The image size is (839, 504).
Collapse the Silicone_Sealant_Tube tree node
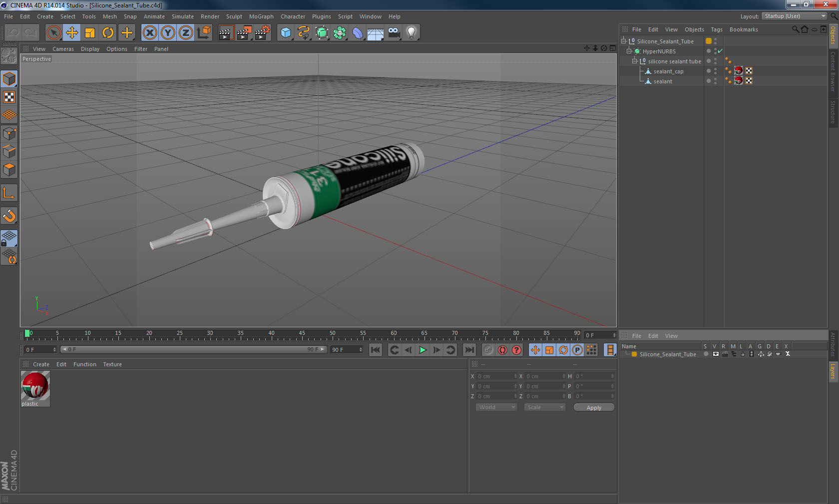tap(624, 41)
